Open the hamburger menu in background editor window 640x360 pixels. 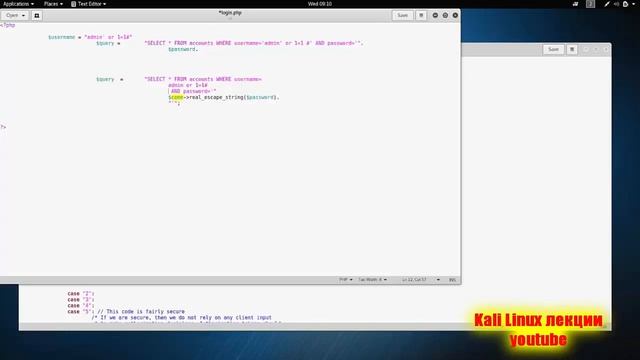(x=572, y=49)
